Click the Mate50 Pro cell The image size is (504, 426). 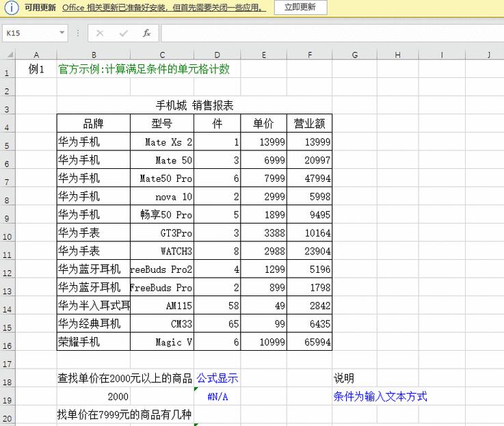tap(162, 178)
